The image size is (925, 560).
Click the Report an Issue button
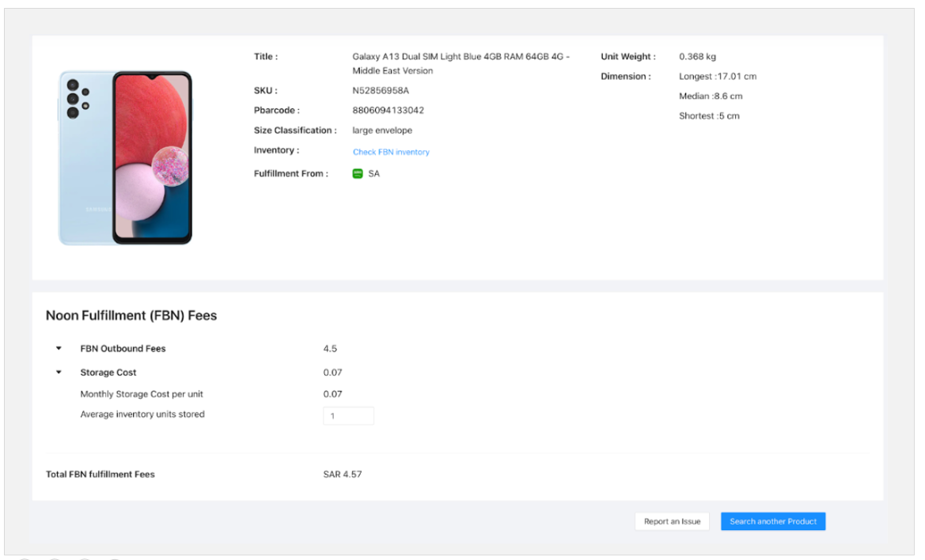[672, 521]
